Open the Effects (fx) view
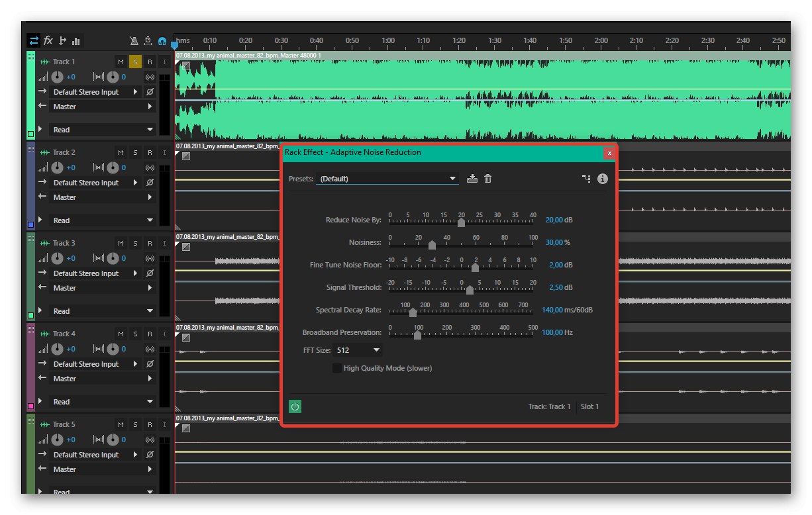This screenshot has height=515, width=812. tap(48, 41)
